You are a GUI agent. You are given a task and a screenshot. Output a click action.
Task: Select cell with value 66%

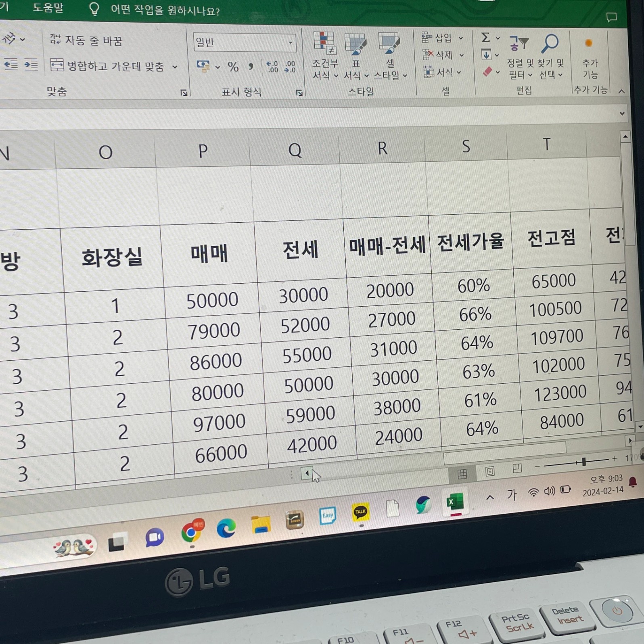point(475,314)
